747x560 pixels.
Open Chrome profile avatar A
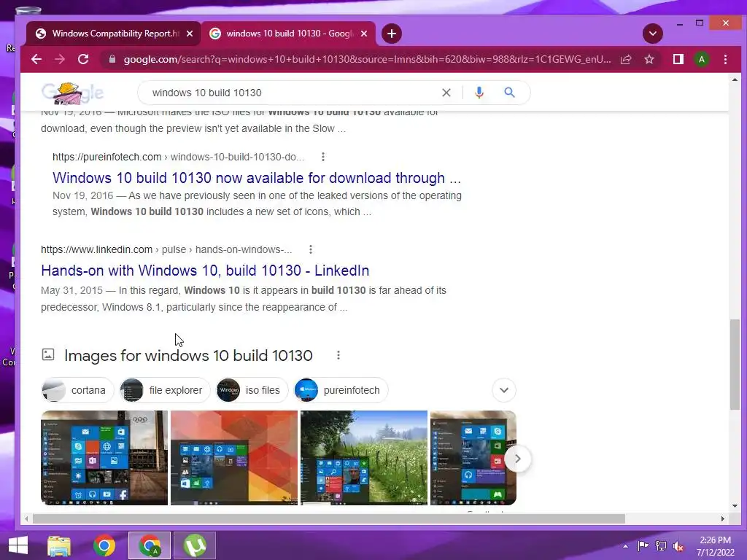coord(701,60)
